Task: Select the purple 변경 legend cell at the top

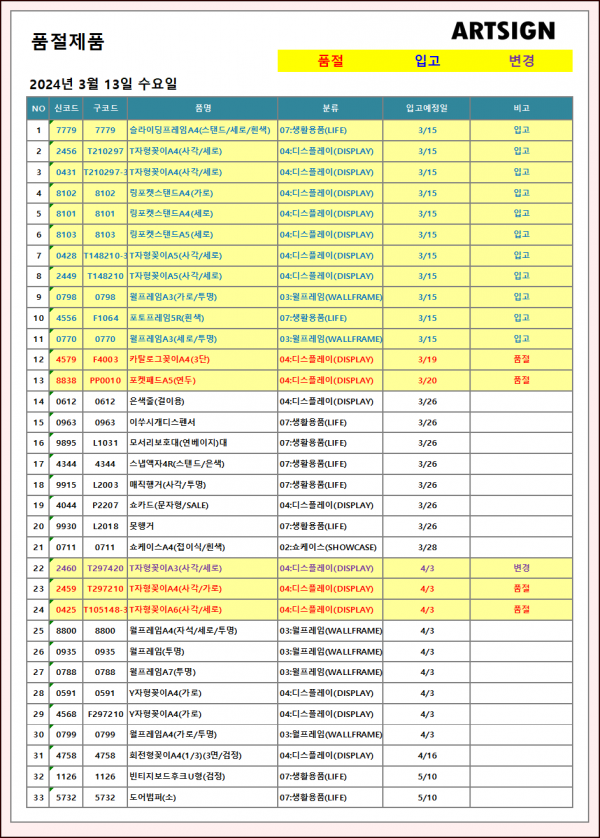Action: [x=521, y=61]
